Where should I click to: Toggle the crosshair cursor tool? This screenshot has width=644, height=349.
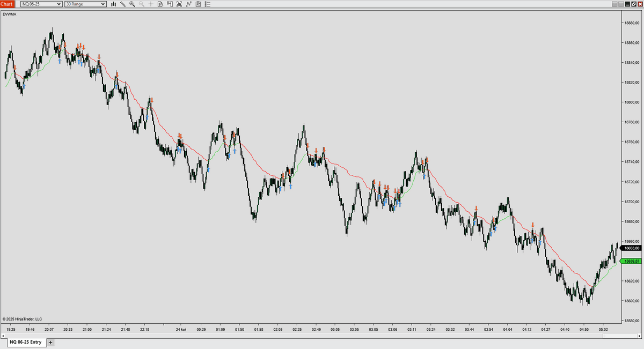point(151,4)
